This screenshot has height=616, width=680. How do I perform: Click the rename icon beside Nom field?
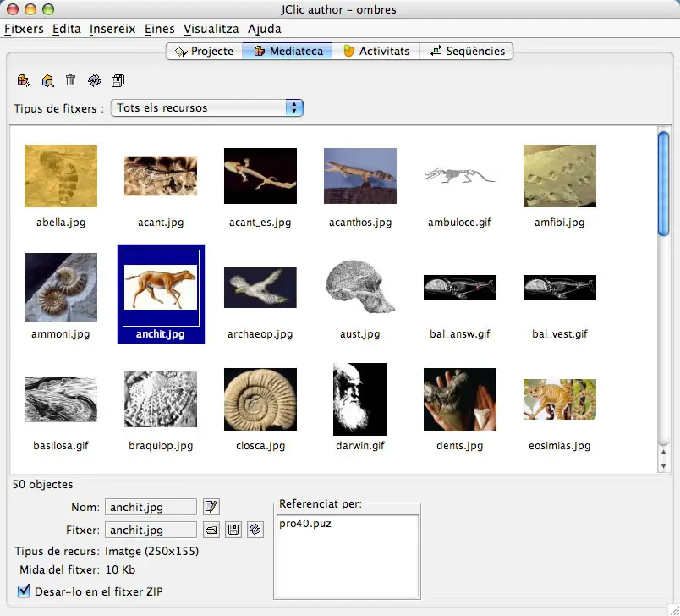(211, 507)
